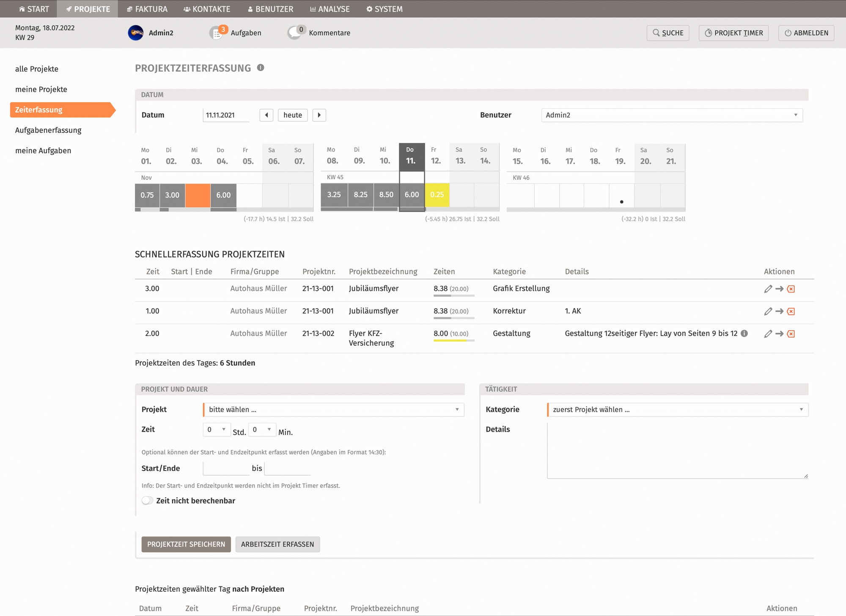Viewport: 846px width, 616px height.
Task: Edit the Grafik Erstellung entry with pencil
Action: (768, 289)
